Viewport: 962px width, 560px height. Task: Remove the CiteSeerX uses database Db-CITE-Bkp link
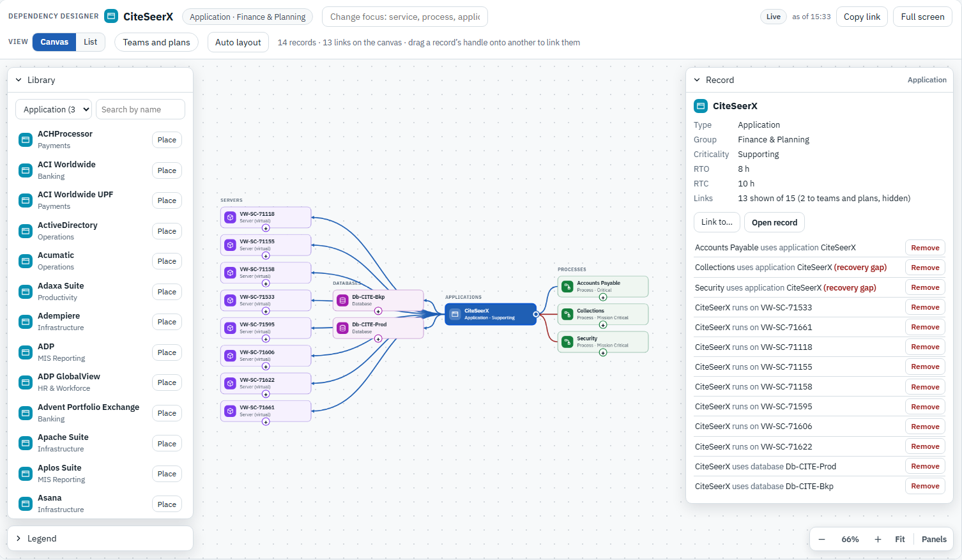tap(925, 486)
